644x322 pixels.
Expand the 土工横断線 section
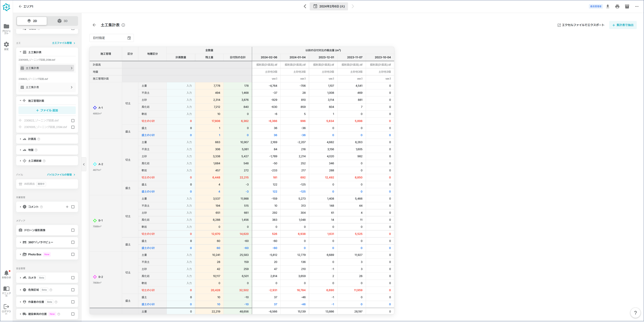[x=20, y=161]
